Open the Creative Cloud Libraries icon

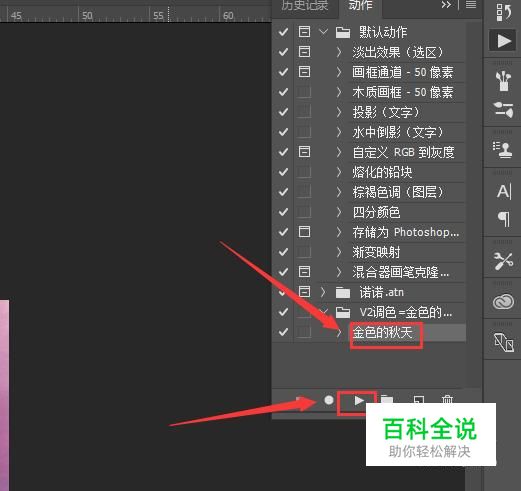tap(503, 302)
